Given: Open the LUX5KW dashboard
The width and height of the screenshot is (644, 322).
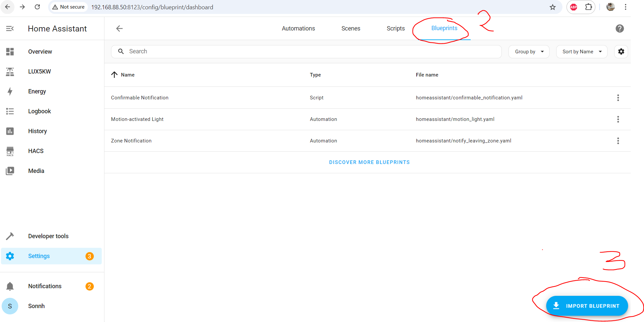Looking at the screenshot, I should [51, 72].
